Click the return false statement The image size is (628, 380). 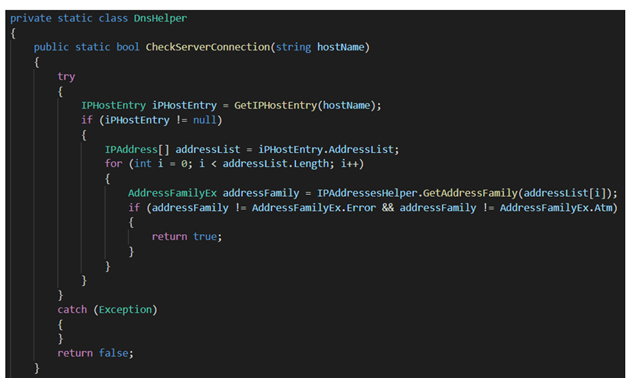[x=95, y=353]
